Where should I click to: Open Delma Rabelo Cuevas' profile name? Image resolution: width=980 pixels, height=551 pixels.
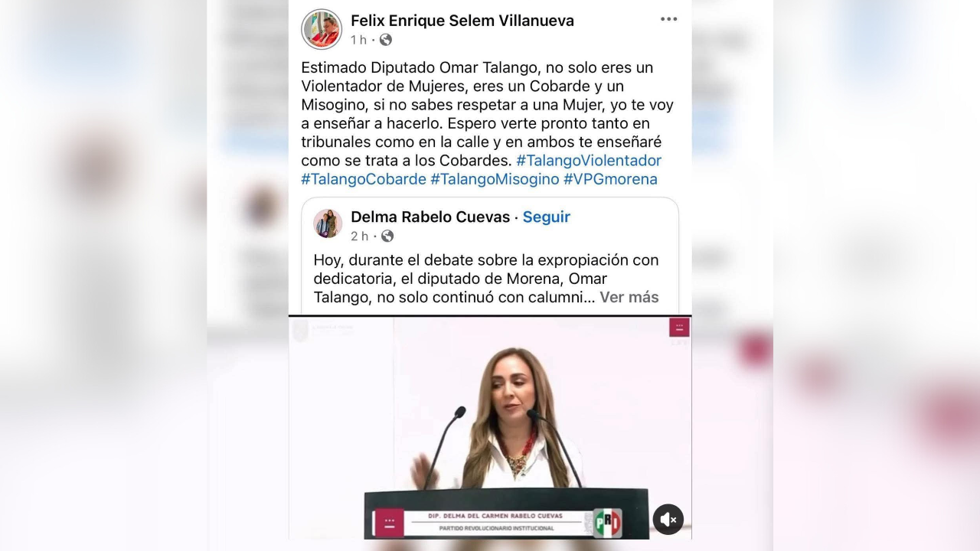(430, 217)
